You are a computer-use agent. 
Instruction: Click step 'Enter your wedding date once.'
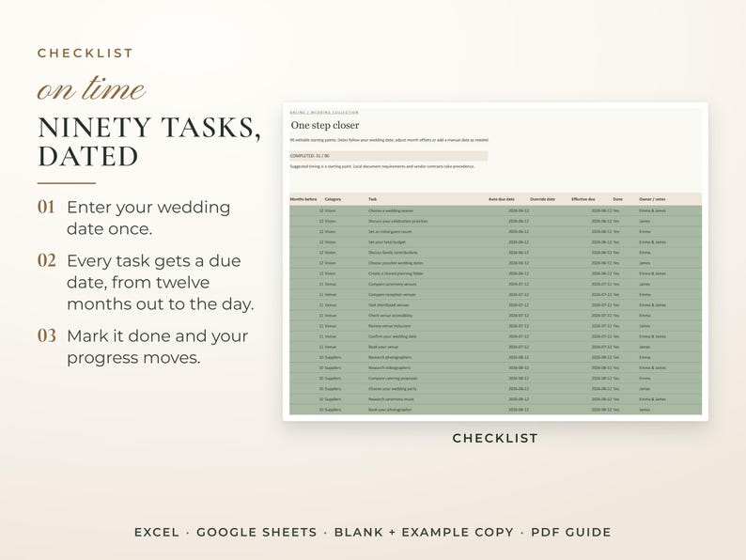[x=148, y=218]
